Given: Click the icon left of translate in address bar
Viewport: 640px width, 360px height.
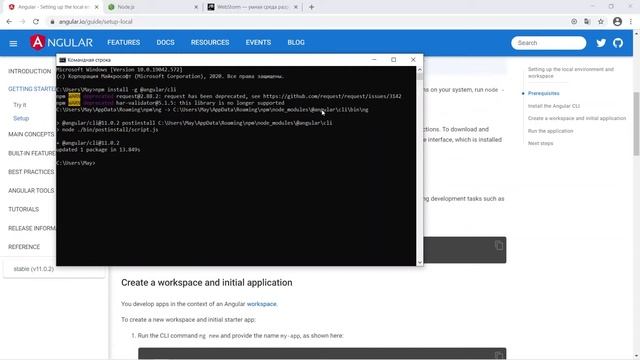Looking at the screenshot, I should [574, 22].
